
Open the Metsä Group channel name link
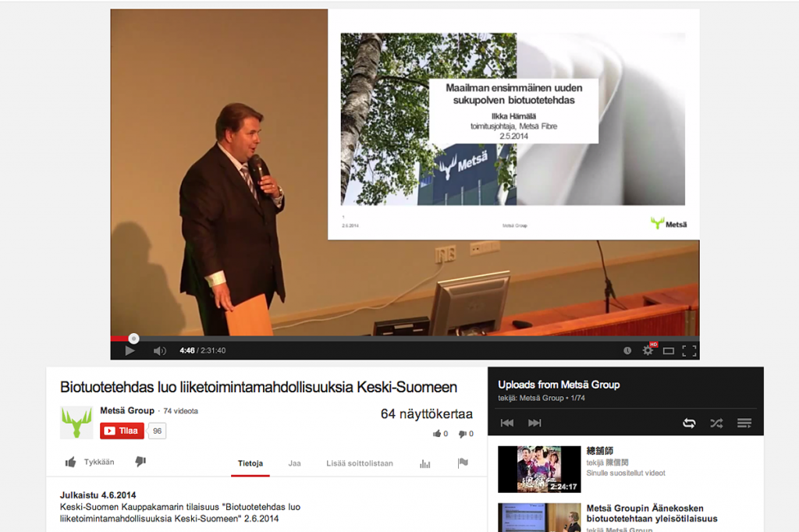tap(127, 411)
